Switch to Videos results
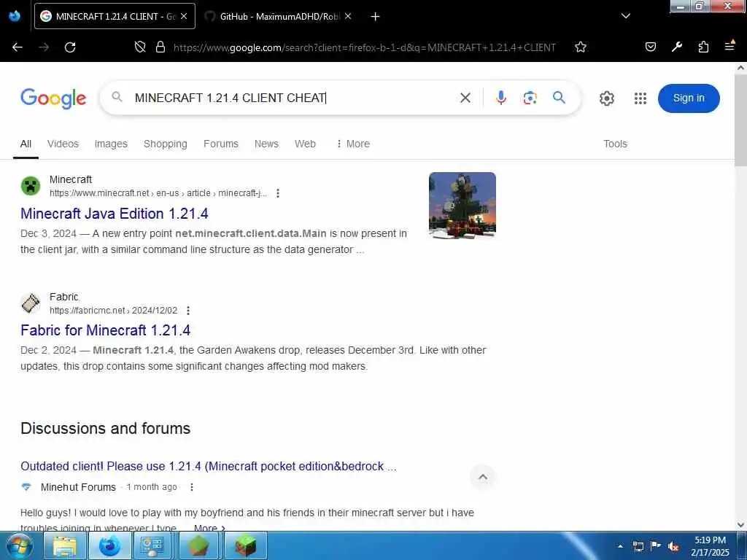 coord(63,144)
